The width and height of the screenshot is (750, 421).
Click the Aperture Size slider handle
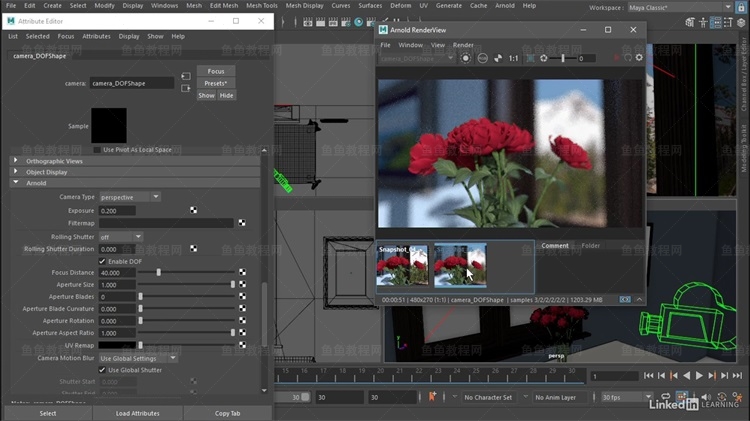(x=233, y=284)
